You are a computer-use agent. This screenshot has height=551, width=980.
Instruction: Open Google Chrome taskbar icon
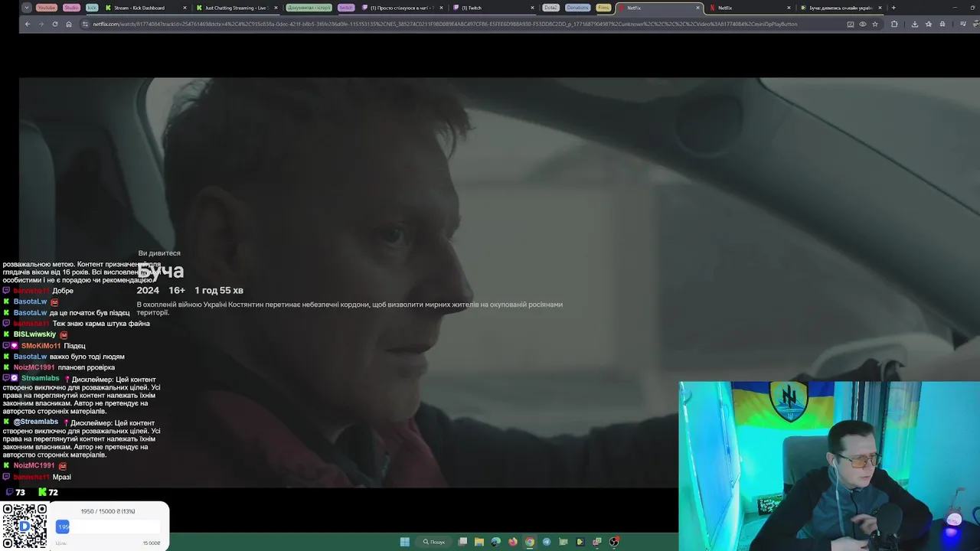530,542
